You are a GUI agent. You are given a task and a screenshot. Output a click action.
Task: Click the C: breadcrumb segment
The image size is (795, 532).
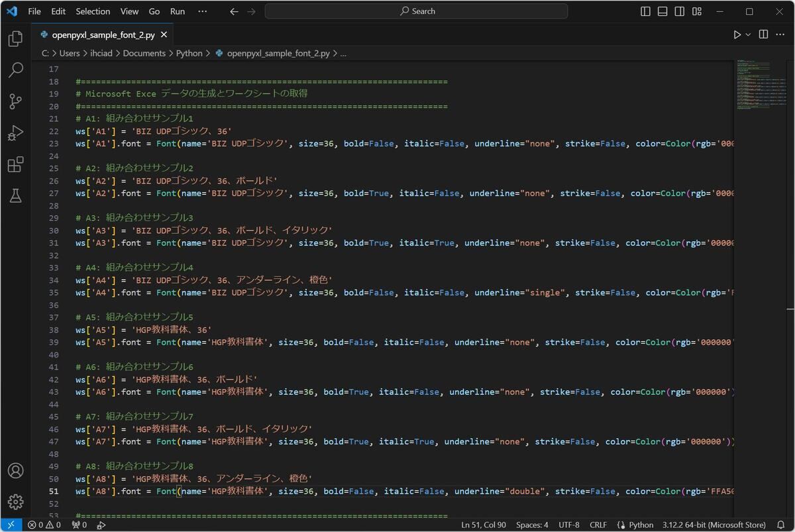tap(45, 53)
